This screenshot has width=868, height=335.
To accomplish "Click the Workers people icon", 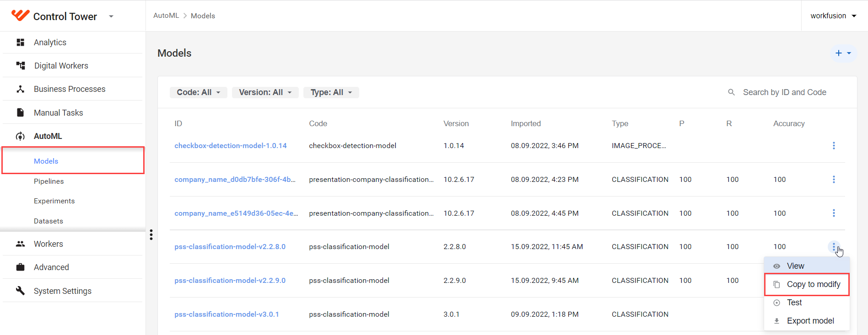I will pos(20,244).
